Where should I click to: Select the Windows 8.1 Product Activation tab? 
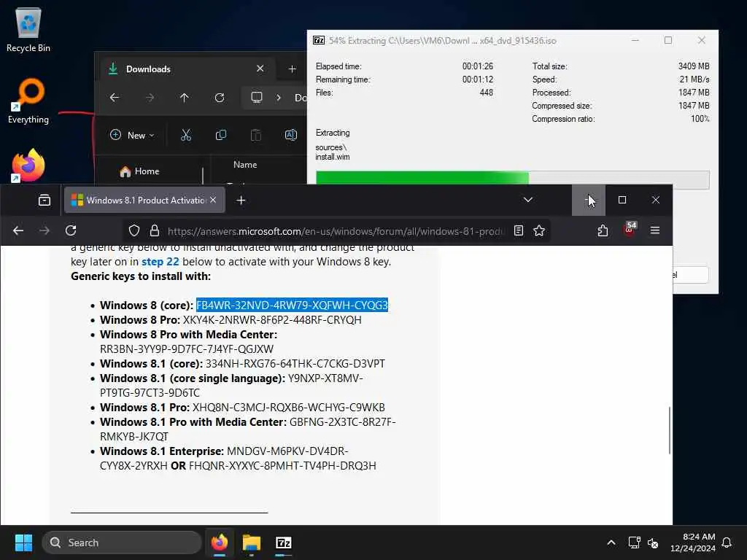coord(143,200)
